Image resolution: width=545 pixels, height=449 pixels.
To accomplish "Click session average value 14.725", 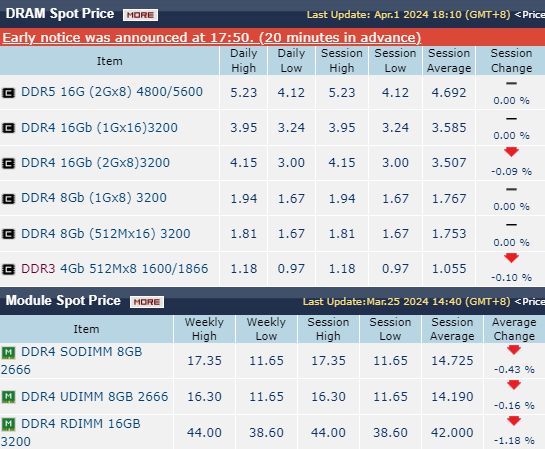I will coord(452,361).
